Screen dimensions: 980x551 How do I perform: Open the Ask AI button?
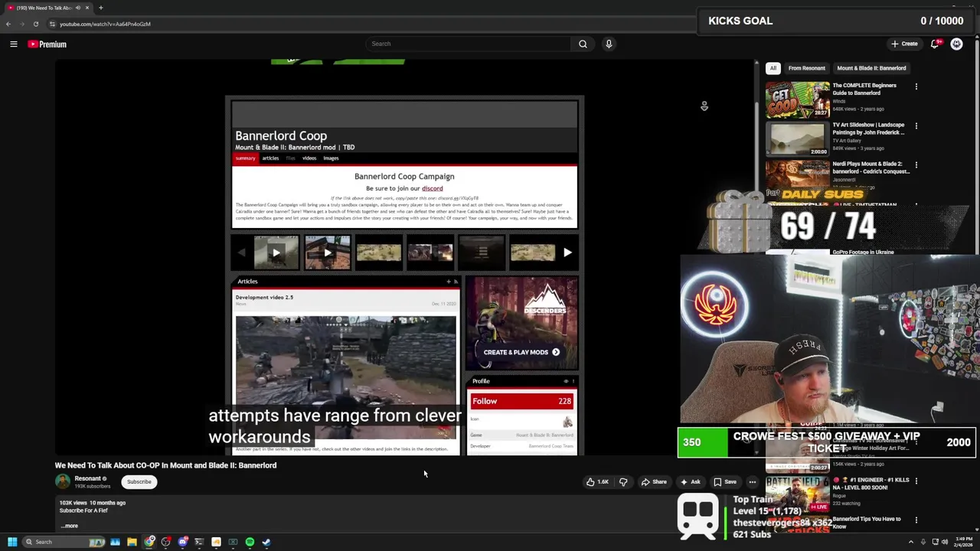point(690,482)
